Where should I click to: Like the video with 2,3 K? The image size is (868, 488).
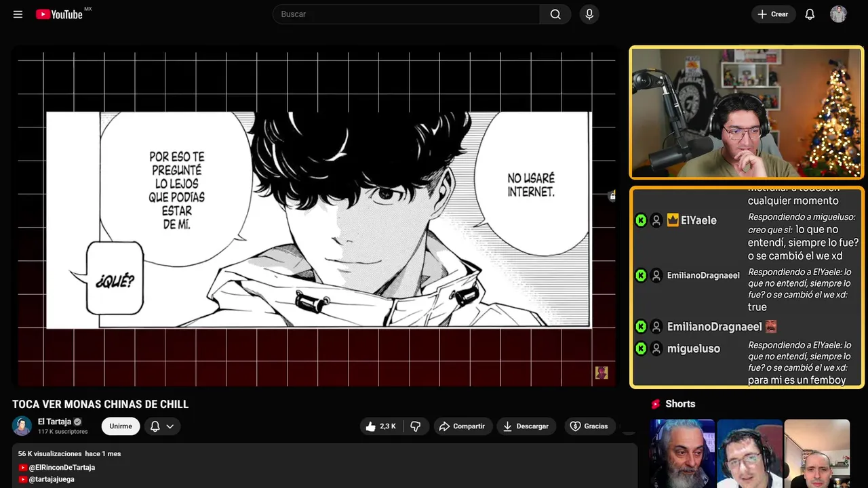coord(380,426)
